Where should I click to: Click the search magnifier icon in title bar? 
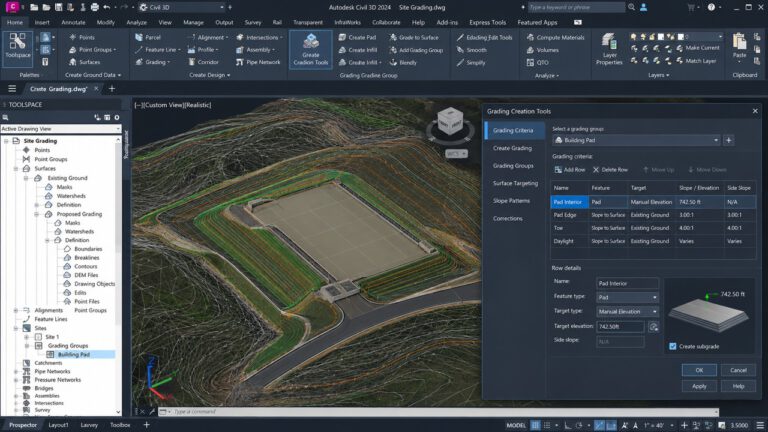click(632, 7)
